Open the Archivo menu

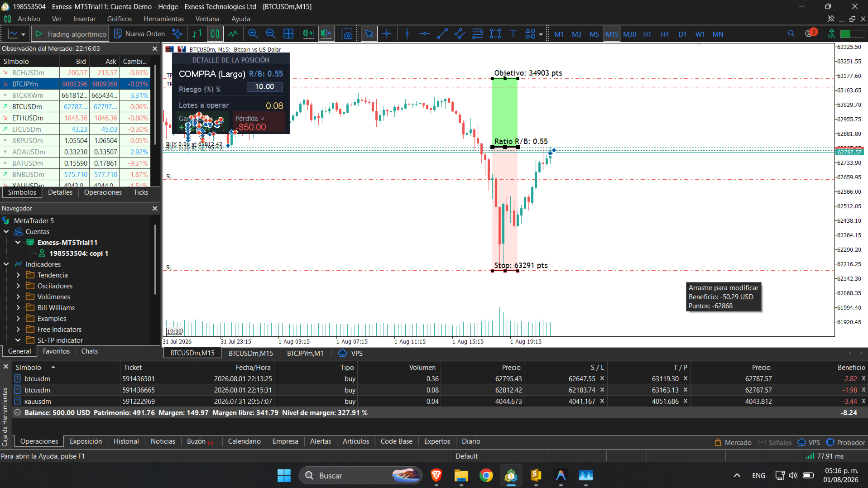click(x=29, y=19)
